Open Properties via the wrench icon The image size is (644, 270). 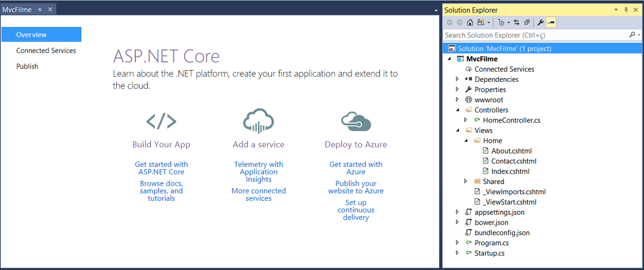[540, 23]
